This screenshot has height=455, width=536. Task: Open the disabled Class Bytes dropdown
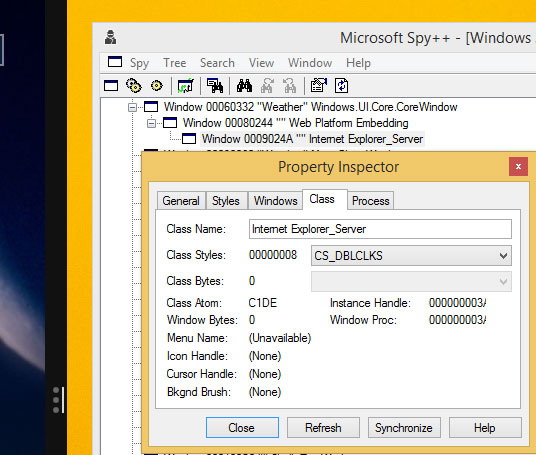pos(411,282)
